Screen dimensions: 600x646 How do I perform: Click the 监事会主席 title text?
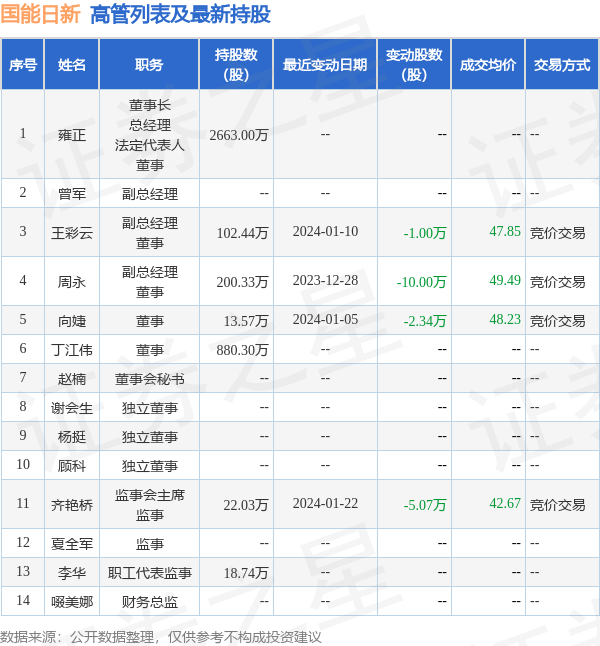click(x=150, y=495)
